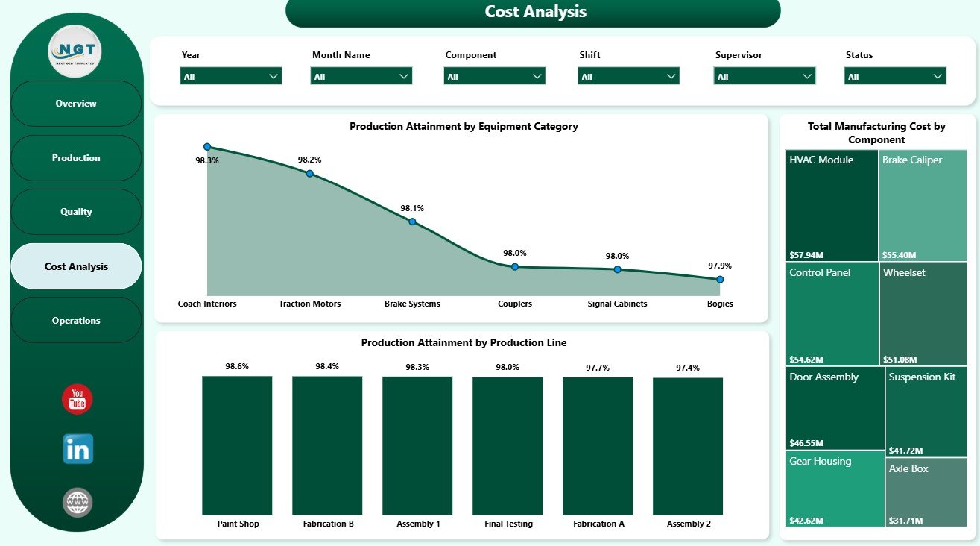Open the Status filter dropdown
Image resolution: width=980 pixels, height=546 pixels.
tap(895, 76)
